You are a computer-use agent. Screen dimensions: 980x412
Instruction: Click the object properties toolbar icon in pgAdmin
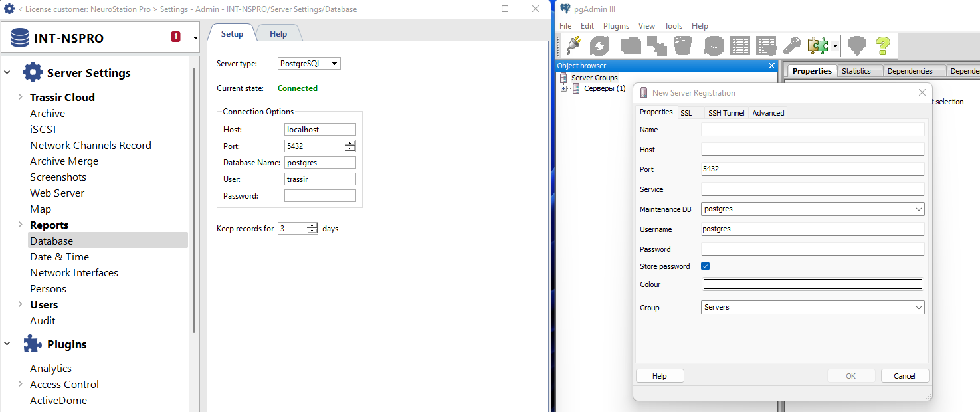click(x=631, y=45)
